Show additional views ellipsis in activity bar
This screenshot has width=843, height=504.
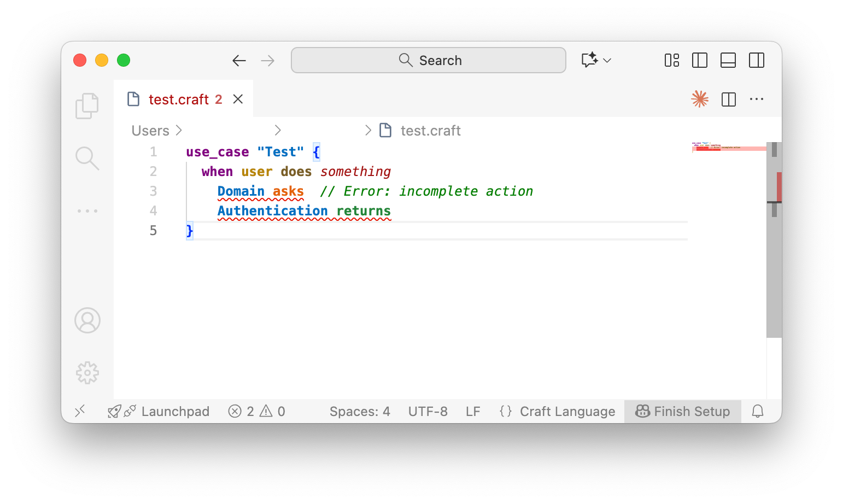87,210
